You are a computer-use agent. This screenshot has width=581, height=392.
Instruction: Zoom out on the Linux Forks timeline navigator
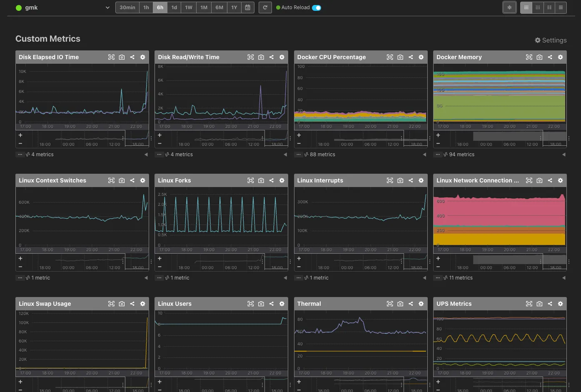160,267
